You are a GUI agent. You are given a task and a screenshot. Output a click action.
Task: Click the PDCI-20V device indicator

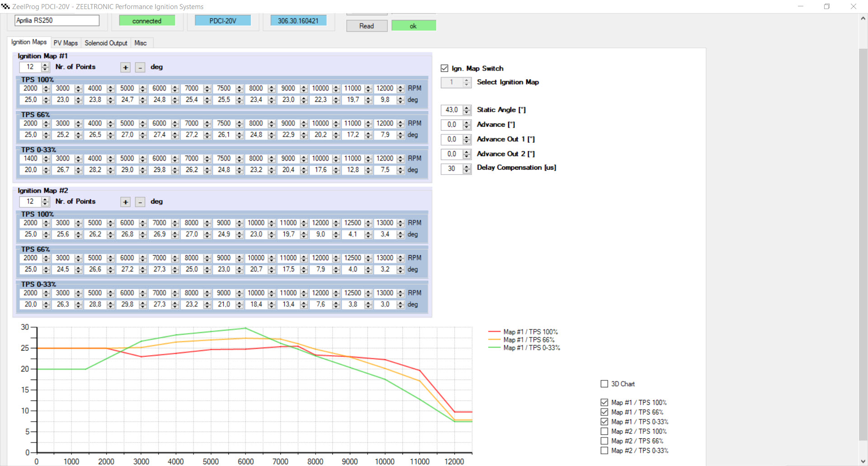pos(222,21)
